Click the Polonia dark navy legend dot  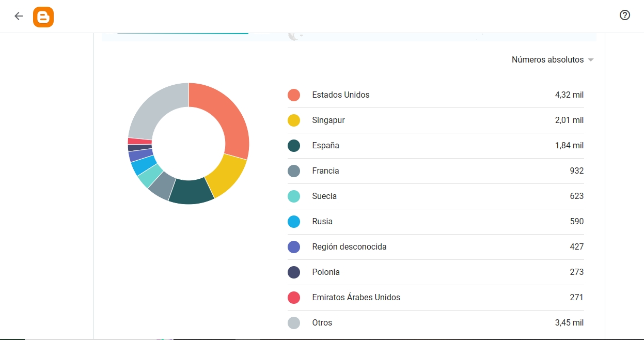(x=294, y=272)
